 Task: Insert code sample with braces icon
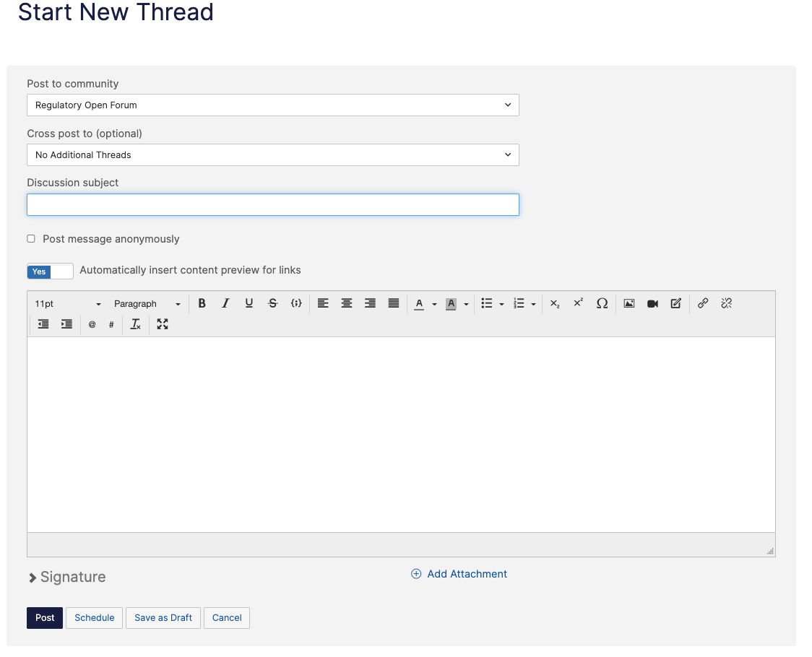coord(296,303)
